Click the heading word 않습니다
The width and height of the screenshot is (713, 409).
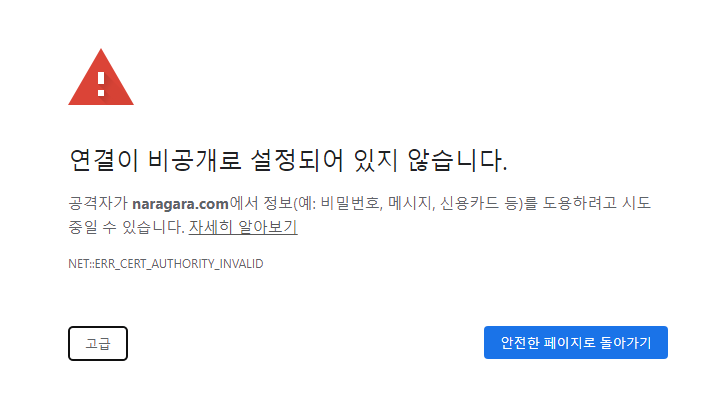coord(457,160)
